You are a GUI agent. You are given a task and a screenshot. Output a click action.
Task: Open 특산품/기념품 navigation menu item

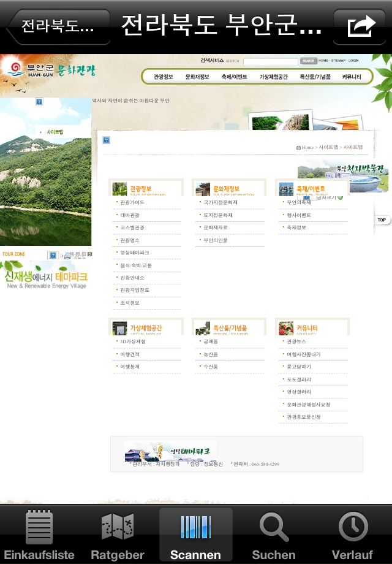(x=315, y=77)
